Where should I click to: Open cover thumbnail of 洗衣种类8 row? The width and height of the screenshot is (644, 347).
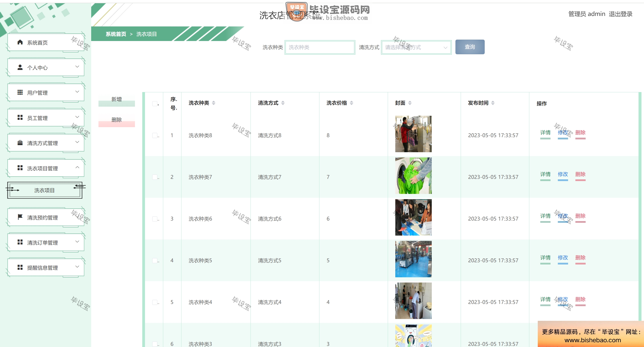pos(413,134)
